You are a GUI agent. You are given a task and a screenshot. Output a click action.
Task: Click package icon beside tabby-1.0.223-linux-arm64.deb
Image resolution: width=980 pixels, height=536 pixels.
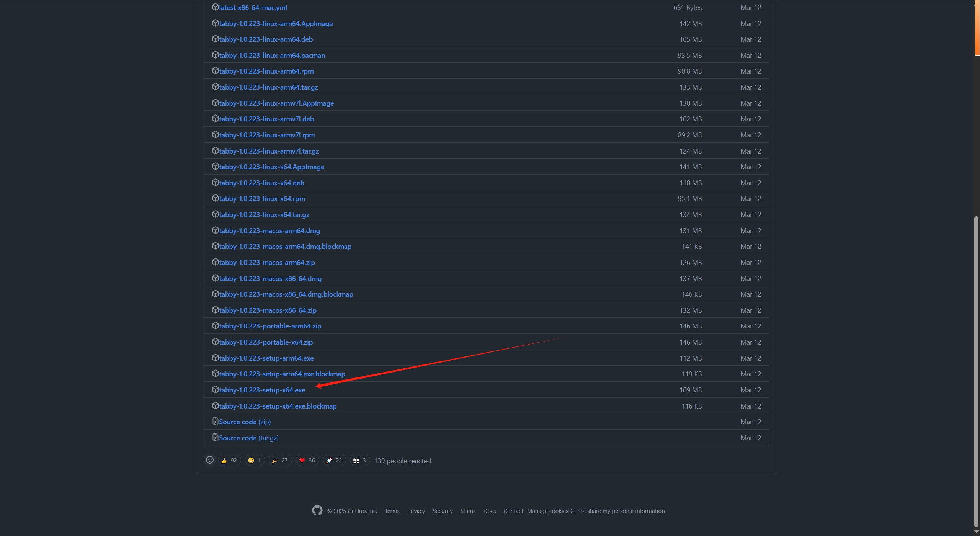pyautogui.click(x=215, y=39)
